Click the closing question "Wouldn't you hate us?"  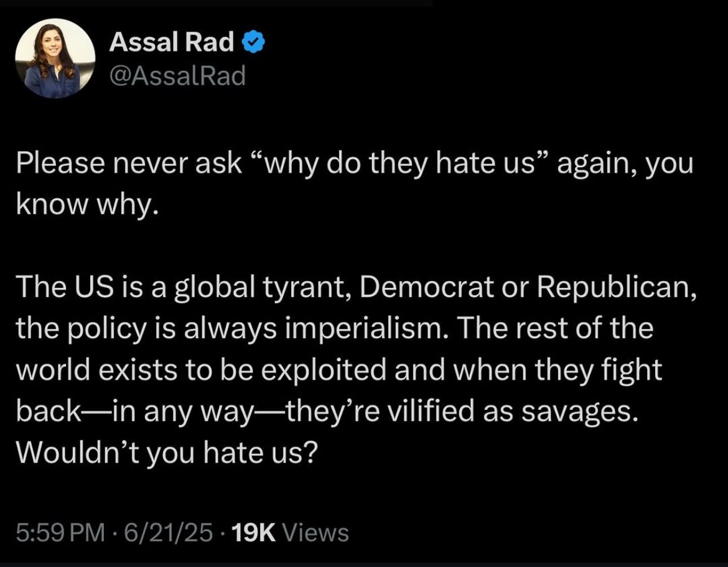point(167,453)
